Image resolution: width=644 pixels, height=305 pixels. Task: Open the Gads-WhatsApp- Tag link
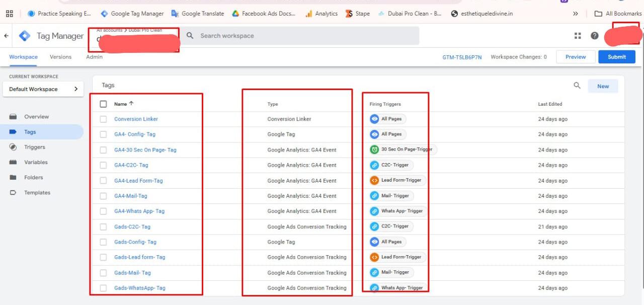pyautogui.click(x=139, y=288)
